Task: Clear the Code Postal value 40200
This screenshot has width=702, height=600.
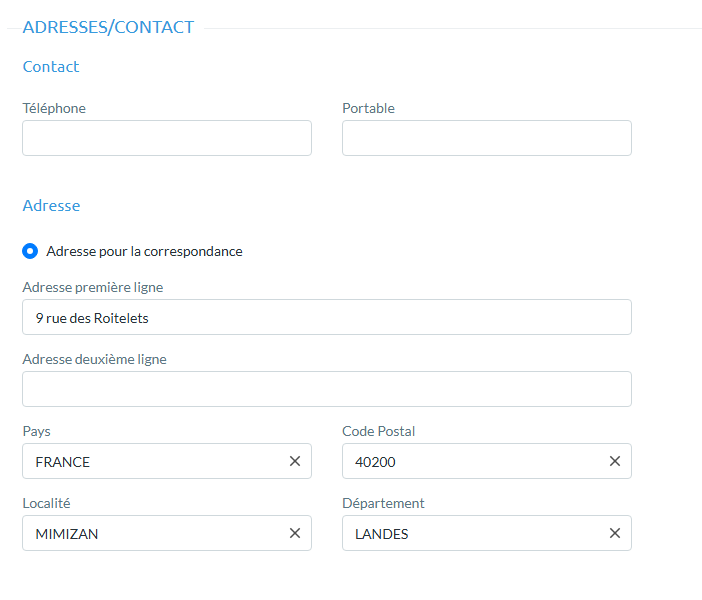Action: (615, 461)
